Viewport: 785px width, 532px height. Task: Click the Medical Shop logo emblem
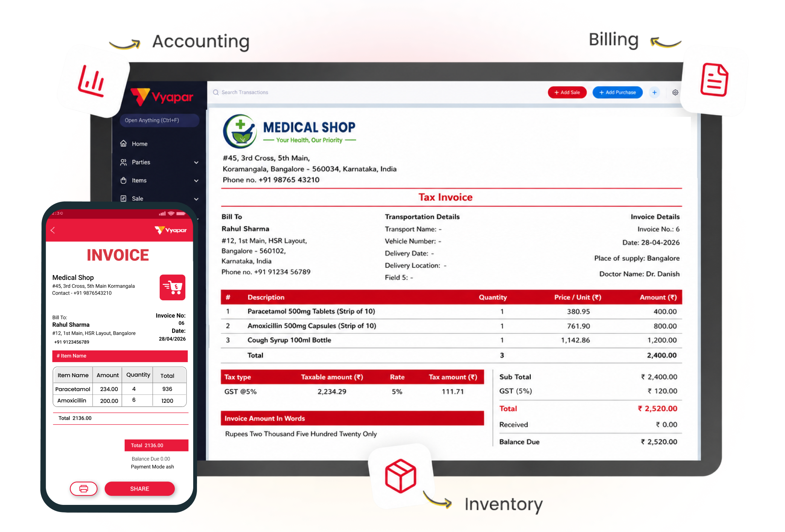[240, 131]
